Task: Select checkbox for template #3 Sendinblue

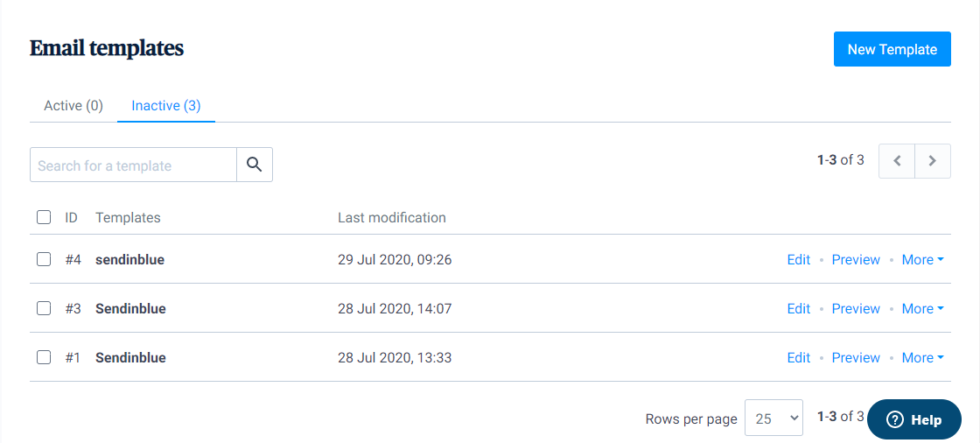Action: pyautogui.click(x=43, y=308)
